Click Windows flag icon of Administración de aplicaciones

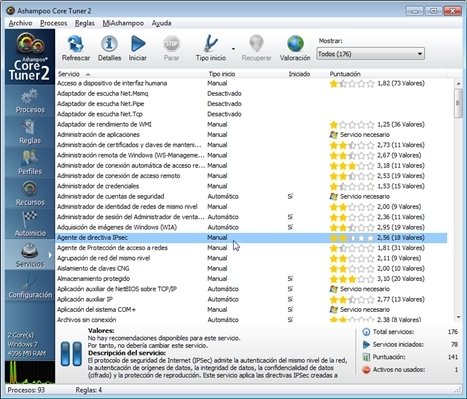[x=334, y=135]
